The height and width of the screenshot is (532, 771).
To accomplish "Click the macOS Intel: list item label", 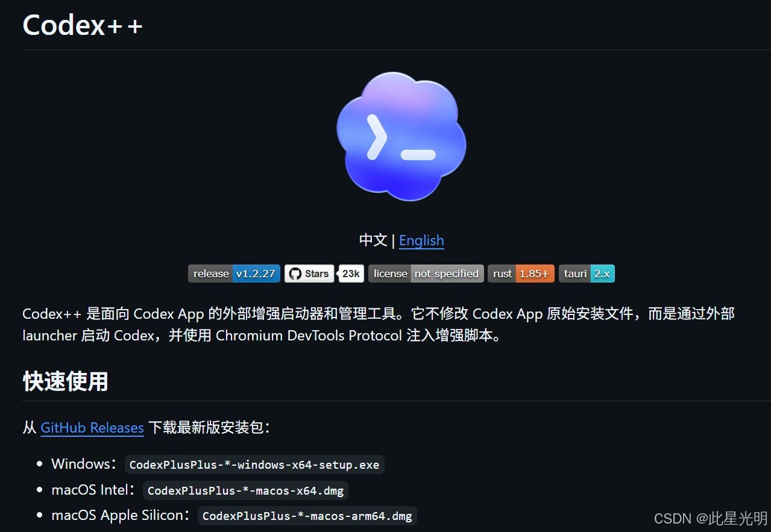I will pos(93,490).
